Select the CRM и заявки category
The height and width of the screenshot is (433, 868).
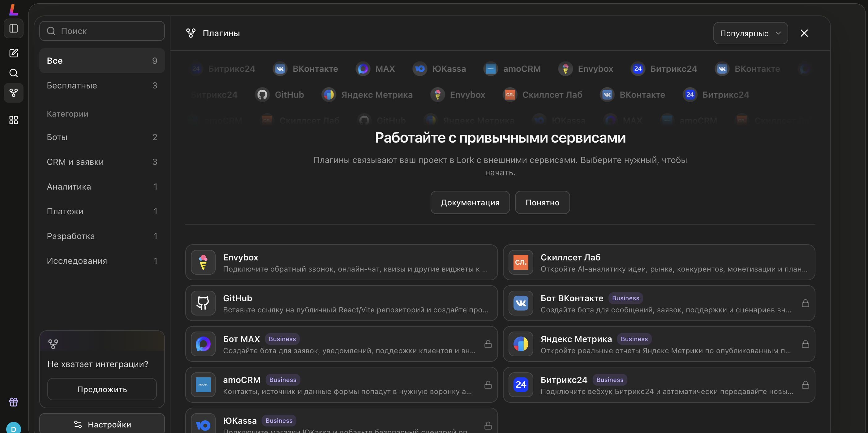[102, 162]
